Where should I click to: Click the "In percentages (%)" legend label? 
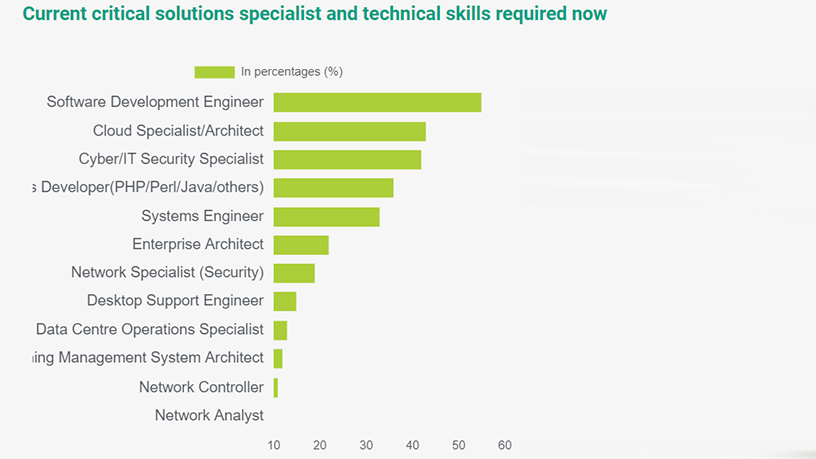pyautogui.click(x=291, y=72)
